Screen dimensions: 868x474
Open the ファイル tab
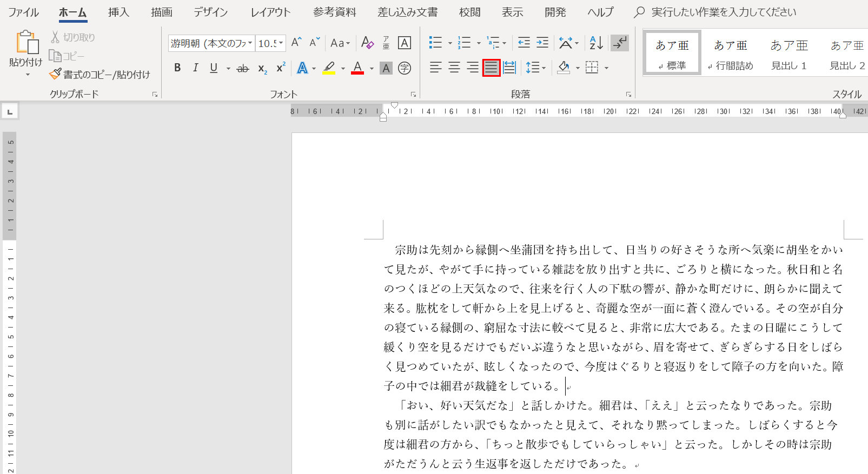point(23,12)
